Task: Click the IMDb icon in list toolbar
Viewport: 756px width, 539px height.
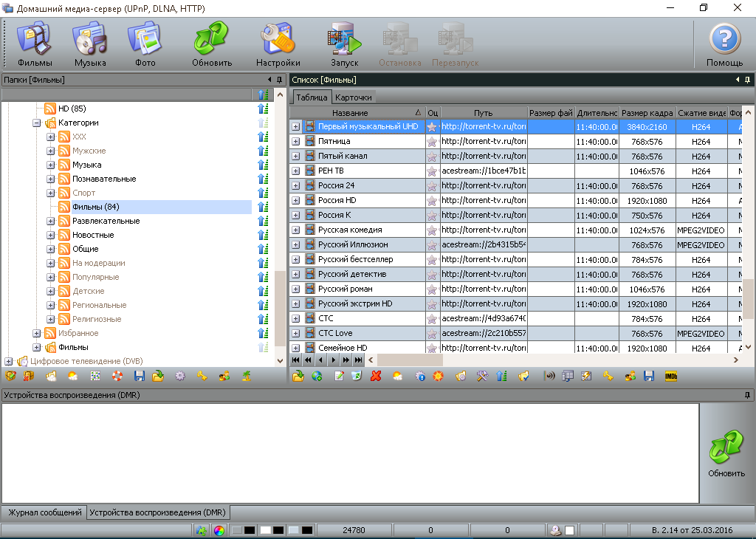Action: 670,376
